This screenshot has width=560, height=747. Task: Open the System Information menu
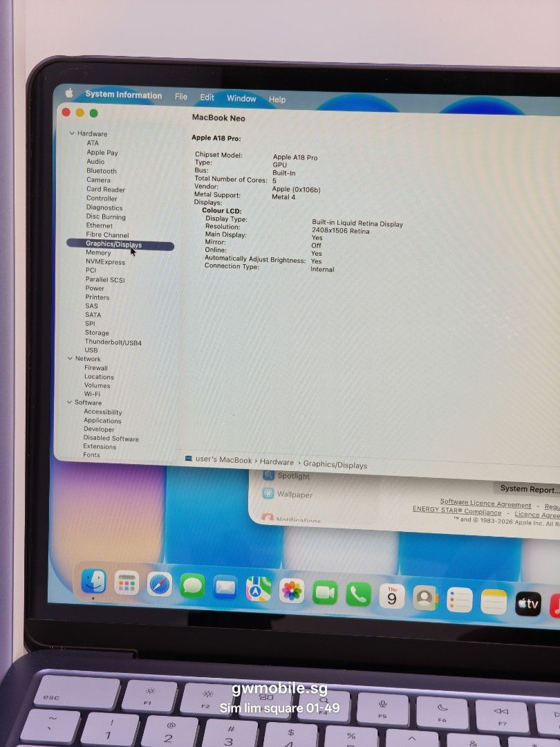[123, 95]
